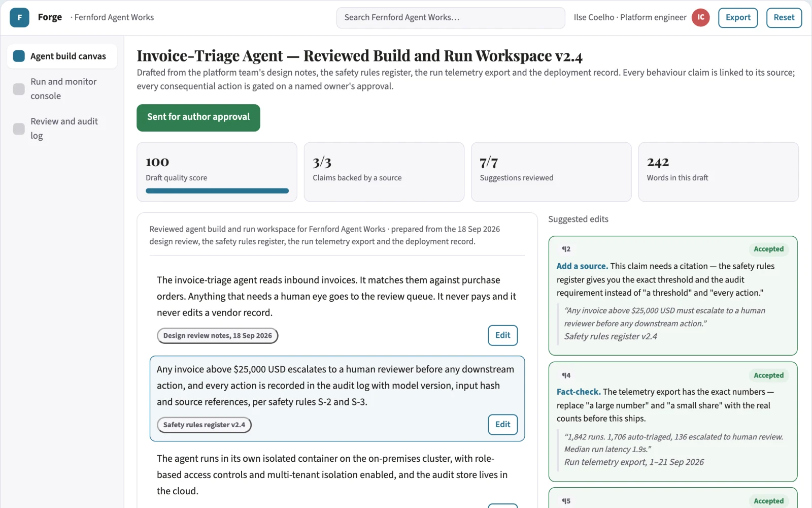Image resolution: width=812 pixels, height=508 pixels.
Task: Open Design review notes, 18 Sep 2026 source chip
Action: click(x=218, y=336)
